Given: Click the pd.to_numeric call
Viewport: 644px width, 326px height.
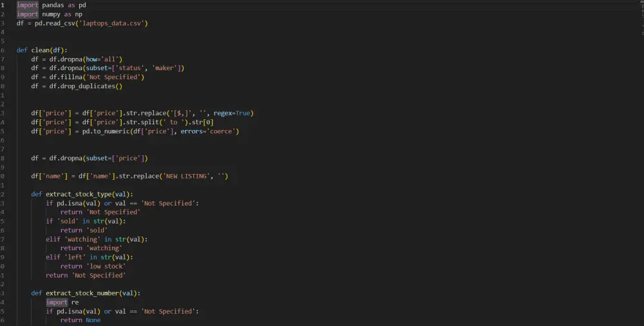Looking at the screenshot, I should [160, 131].
